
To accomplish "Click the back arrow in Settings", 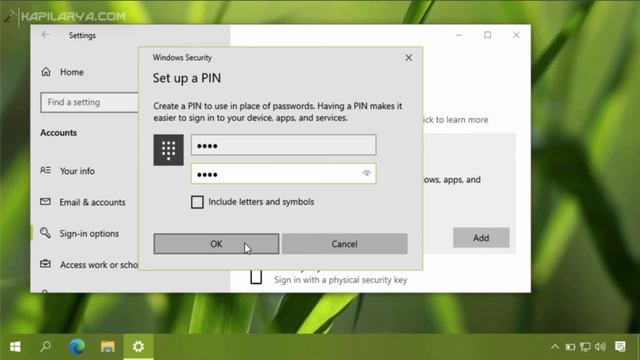I will tap(45, 35).
